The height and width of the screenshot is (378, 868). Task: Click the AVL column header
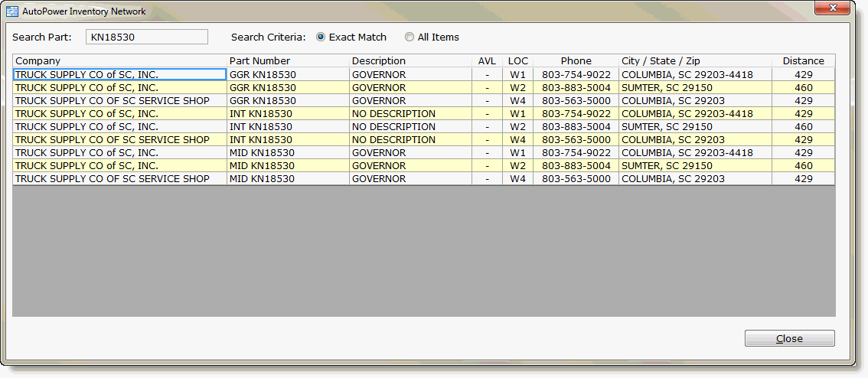(487, 61)
